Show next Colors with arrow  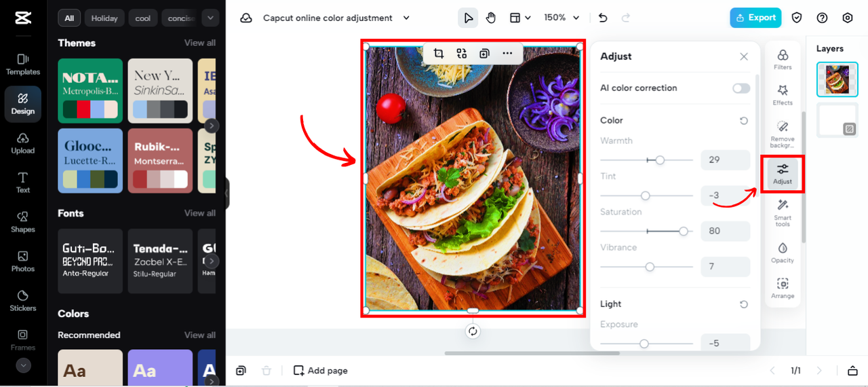pyautogui.click(x=212, y=381)
